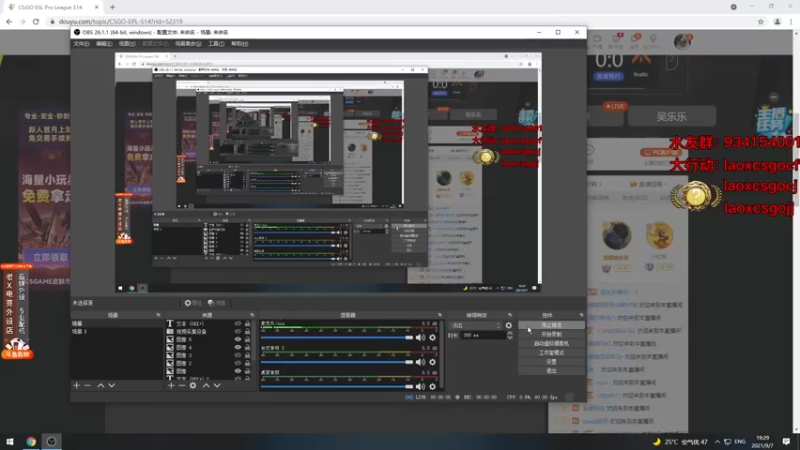
Task: Adjust the second mixer channel volume slider
Action: [337, 362]
